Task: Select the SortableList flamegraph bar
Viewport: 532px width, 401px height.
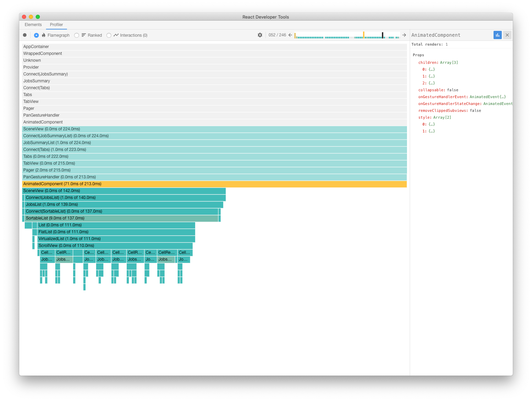Action: (103, 218)
